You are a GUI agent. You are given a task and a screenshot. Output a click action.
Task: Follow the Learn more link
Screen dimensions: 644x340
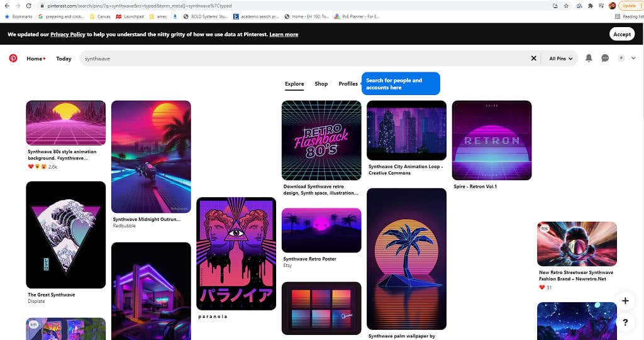pyautogui.click(x=284, y=35)
